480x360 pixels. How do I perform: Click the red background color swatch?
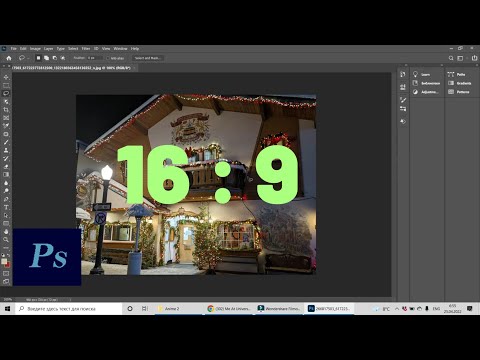[8, 265]
